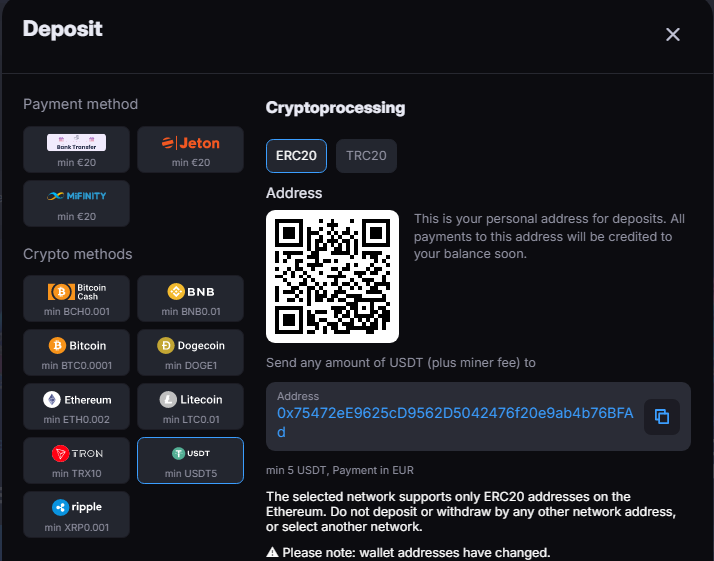The width and height of the screenshot is (714, 561).
Task: Select Bitcoin deposit option
Action: click(x=77, y=352)
